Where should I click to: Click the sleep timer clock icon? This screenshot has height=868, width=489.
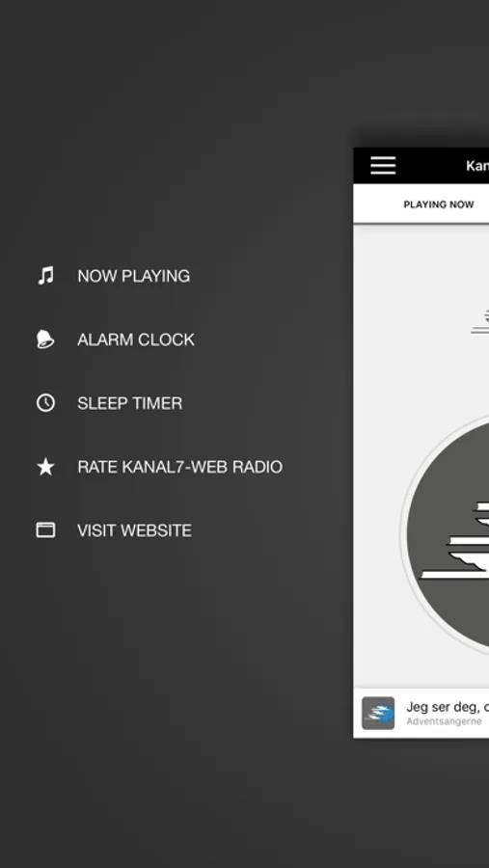(45, 402)
